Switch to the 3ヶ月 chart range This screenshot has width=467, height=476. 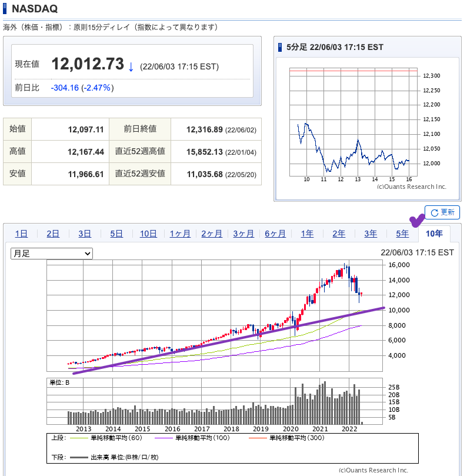[x=243, y=234]
